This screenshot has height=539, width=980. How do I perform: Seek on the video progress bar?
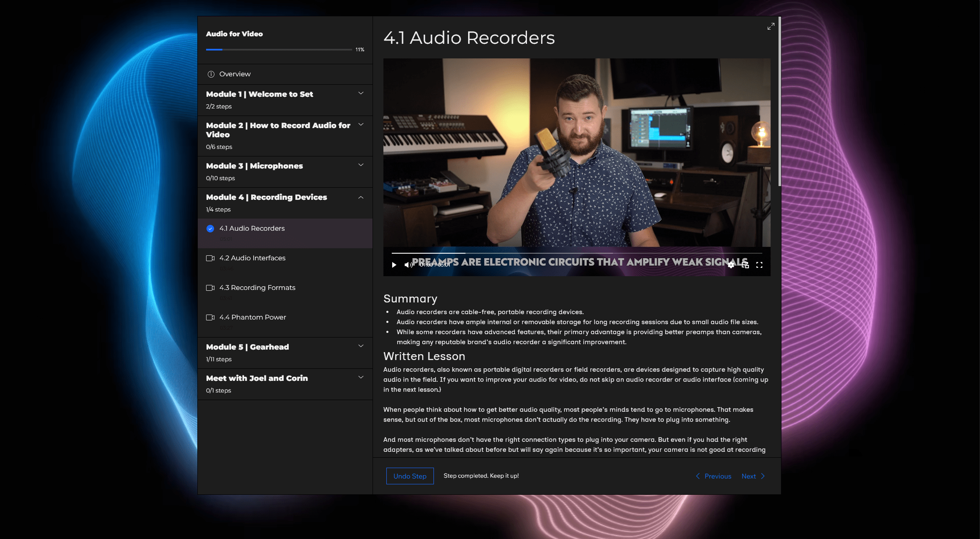pyautogui.click(x=577, y=253)
